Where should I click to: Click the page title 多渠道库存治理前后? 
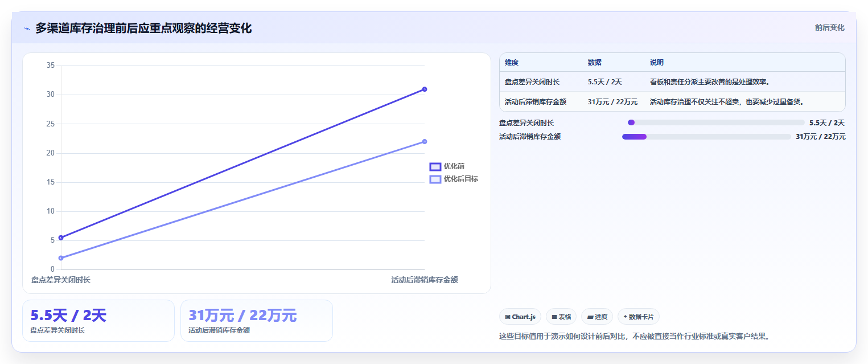(143, 28)
